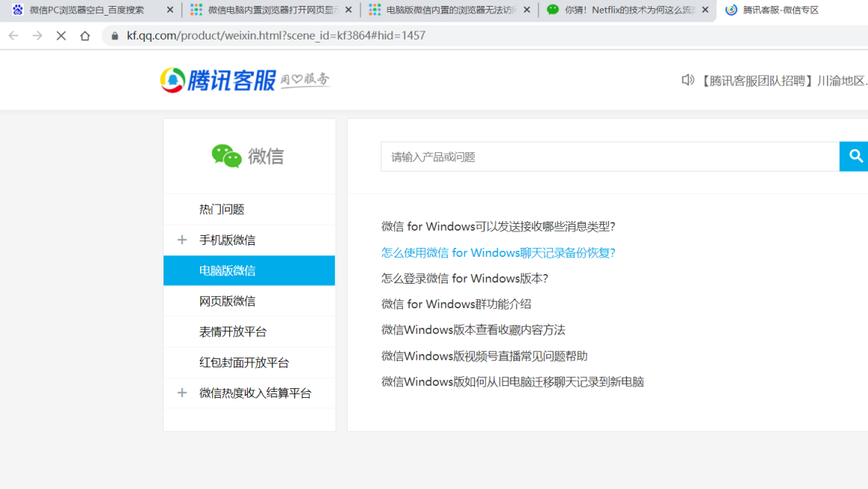Open 微信 for Windows群功能介绍 link
Screen dimensions: 868x489
[456, 304]
